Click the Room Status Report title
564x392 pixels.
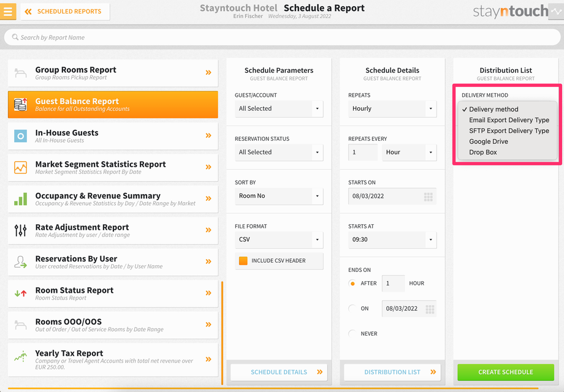(x=74, y=290)
